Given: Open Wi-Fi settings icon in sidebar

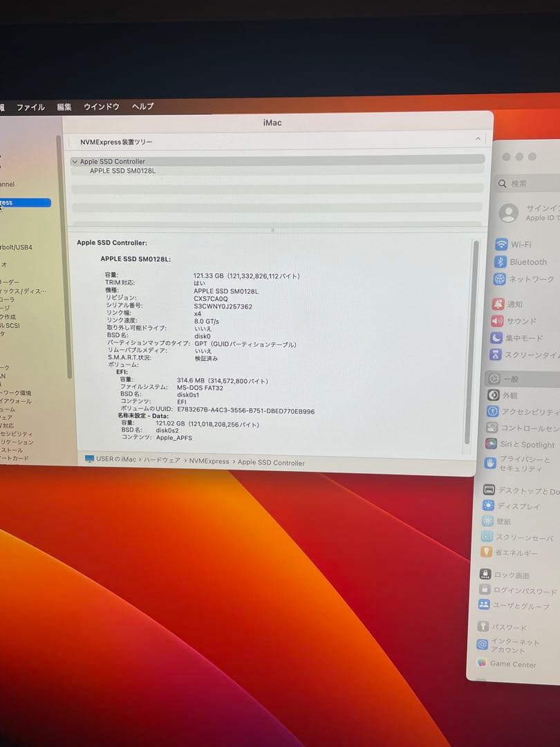Looking at the screenshot, I should (501, 245).
